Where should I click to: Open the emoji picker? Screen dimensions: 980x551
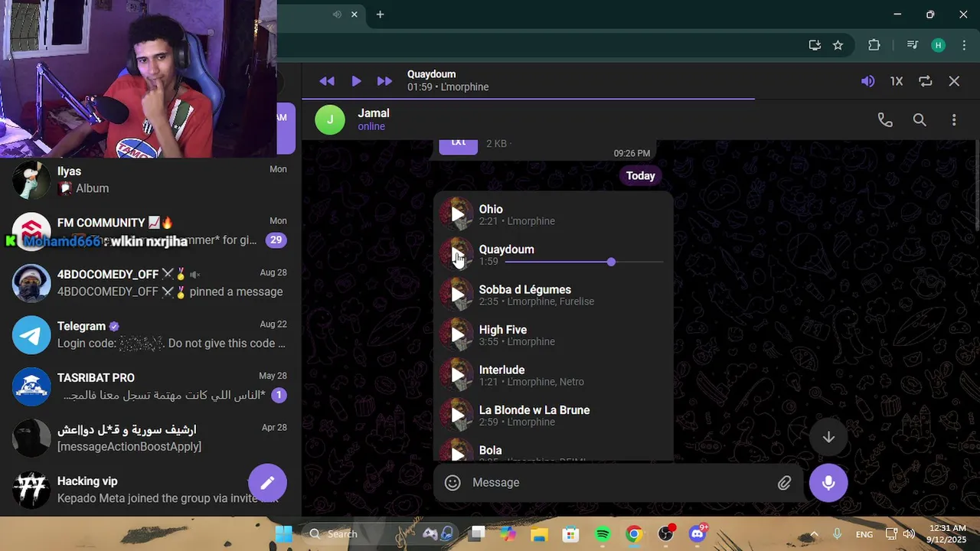(x=452, y=483)
